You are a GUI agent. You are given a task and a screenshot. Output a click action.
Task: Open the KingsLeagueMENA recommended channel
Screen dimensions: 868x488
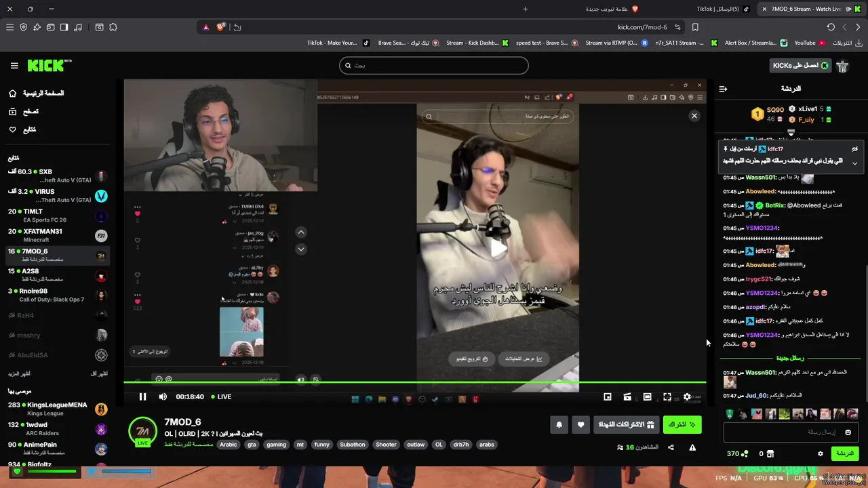[57, 409]
